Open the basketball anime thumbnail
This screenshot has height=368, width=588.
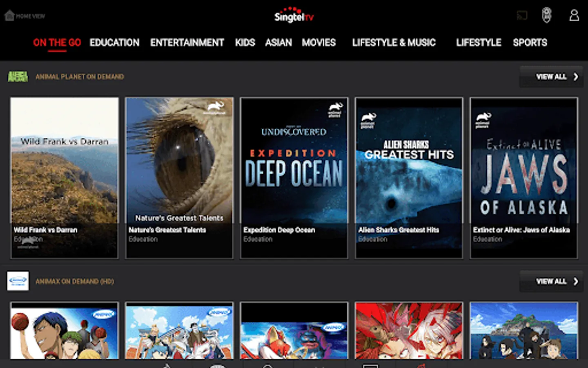[x=65, y=331]
